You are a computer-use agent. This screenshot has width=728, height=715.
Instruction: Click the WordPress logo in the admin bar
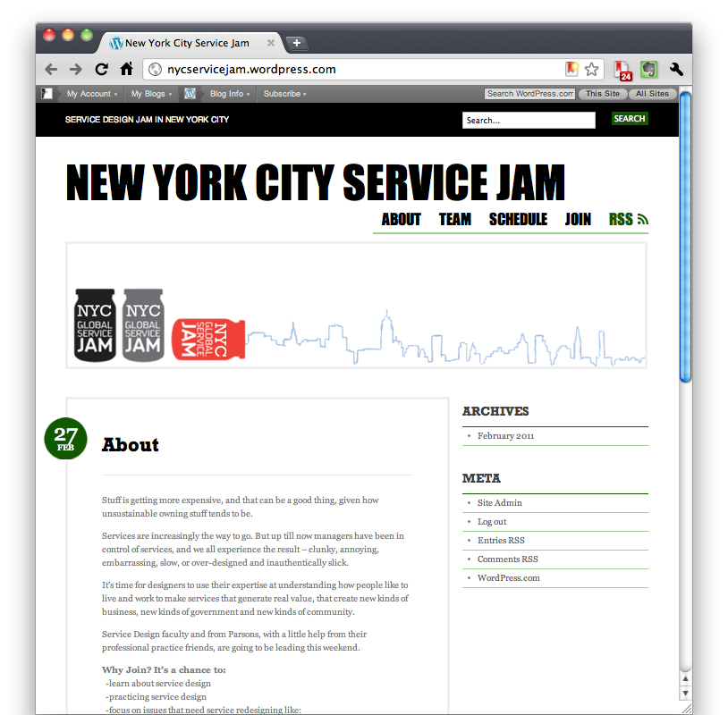coord(190,93)
